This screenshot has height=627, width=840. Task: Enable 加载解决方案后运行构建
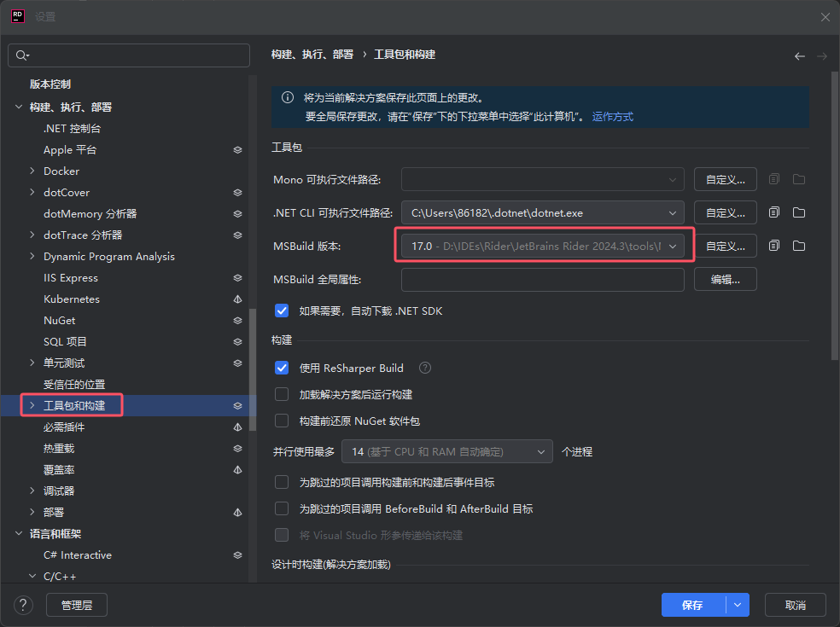pos(282,394)
